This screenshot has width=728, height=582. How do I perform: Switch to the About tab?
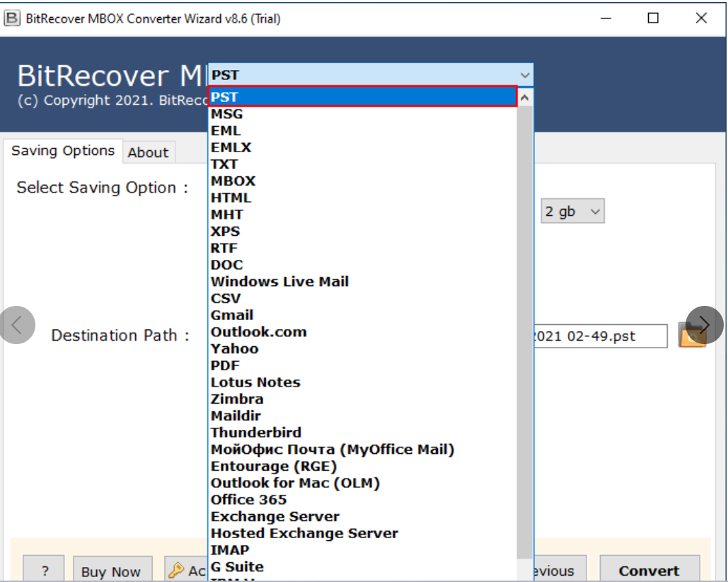click(149, 152)
